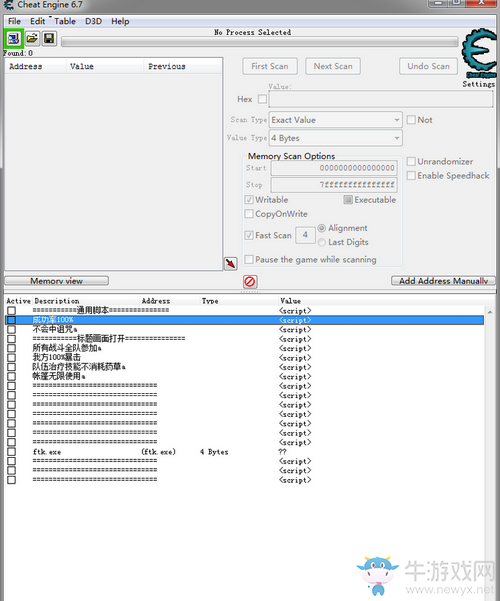
Task: Open the process list icon
Action: (x=13, y=38)
